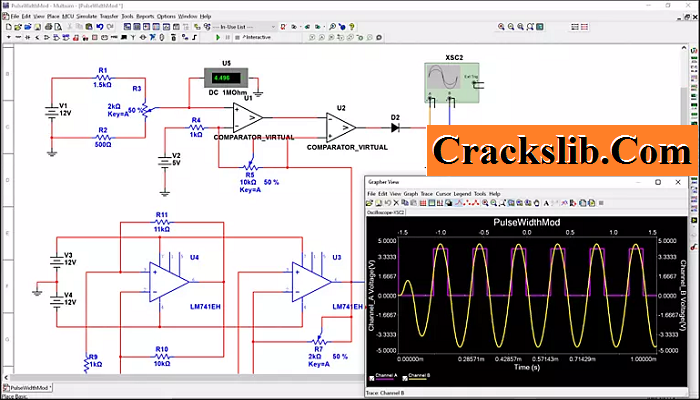Open the Simulate menu
The width and height of the screenshot is (700, 400).
point(87,17)
